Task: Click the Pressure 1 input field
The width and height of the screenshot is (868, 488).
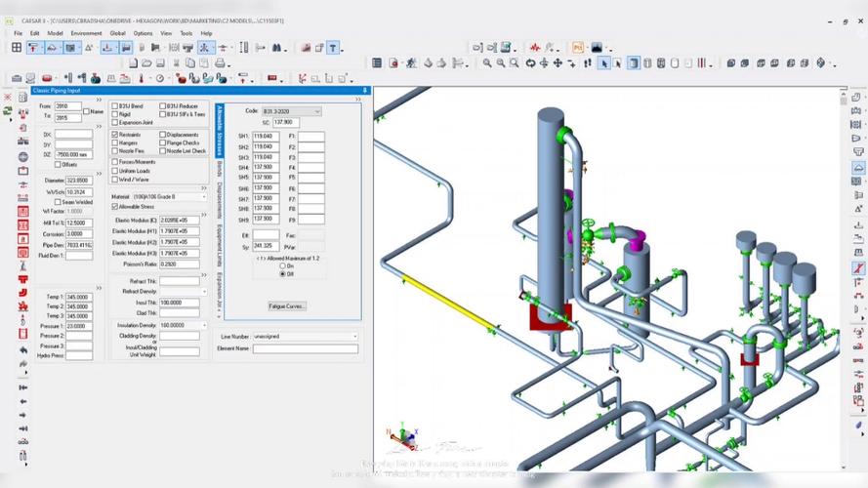Action: [79, 326]
